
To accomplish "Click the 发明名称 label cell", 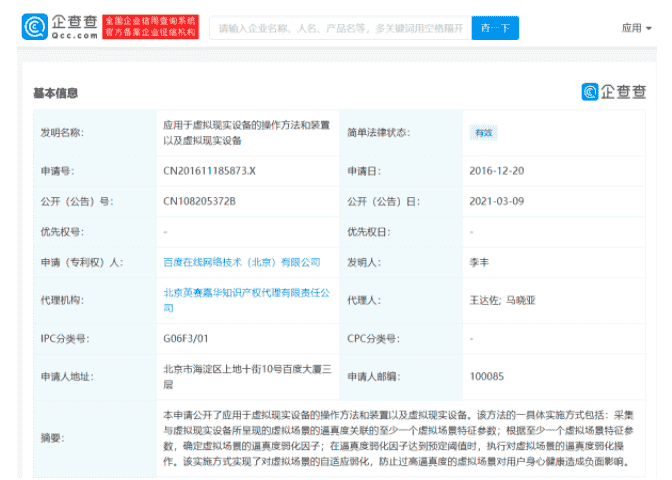I will (x=95, y=133).
